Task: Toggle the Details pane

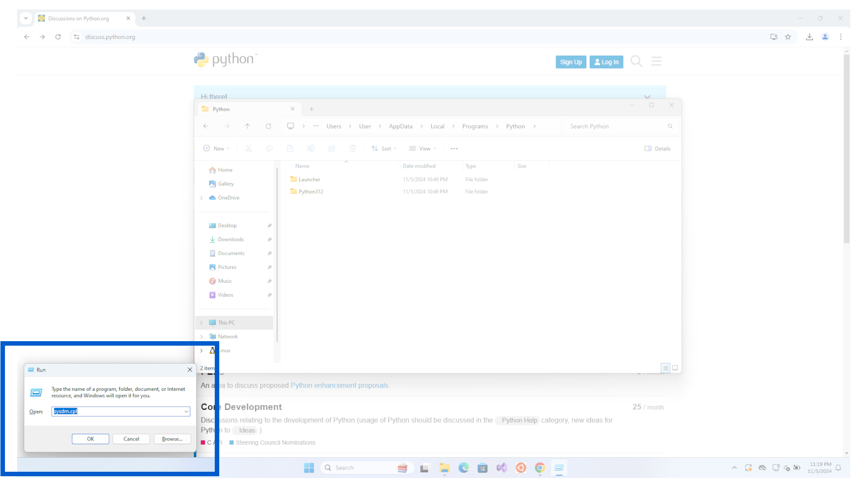Action: coord(657,148)
